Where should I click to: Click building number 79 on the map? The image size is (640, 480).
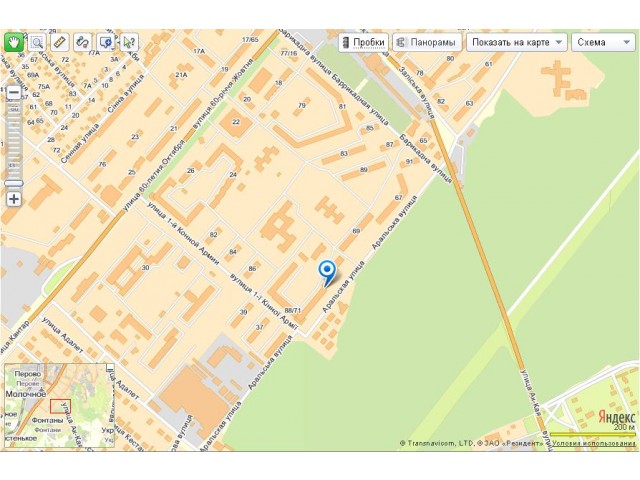[302, 105]
